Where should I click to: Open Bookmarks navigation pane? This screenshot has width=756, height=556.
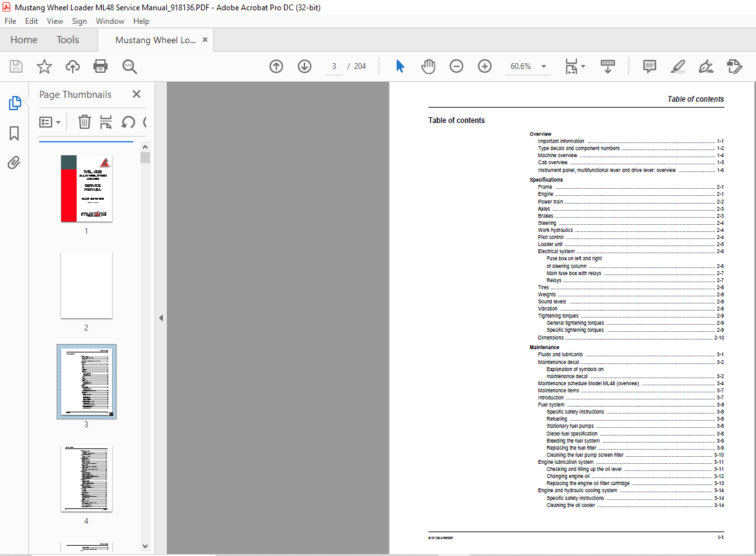coord(14,133)
